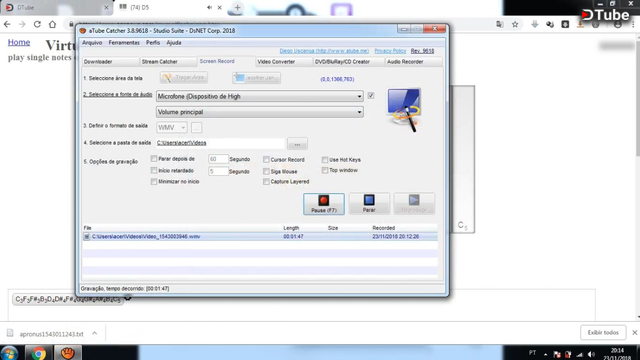This screenshot has width=640, height=360.
Task: Enable Início retardado checkbox
Action: click(x=154, y=170)
